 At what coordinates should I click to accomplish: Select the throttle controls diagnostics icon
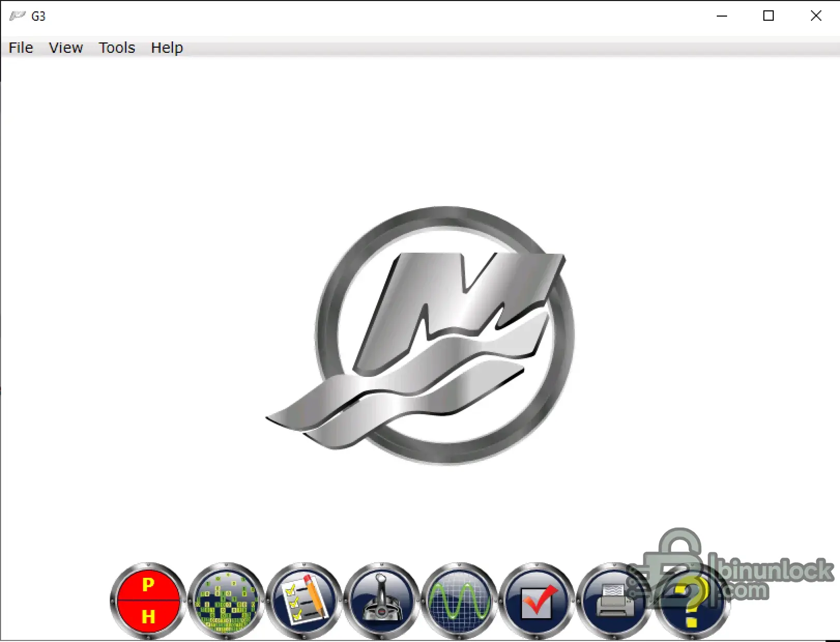click(382, 603)
